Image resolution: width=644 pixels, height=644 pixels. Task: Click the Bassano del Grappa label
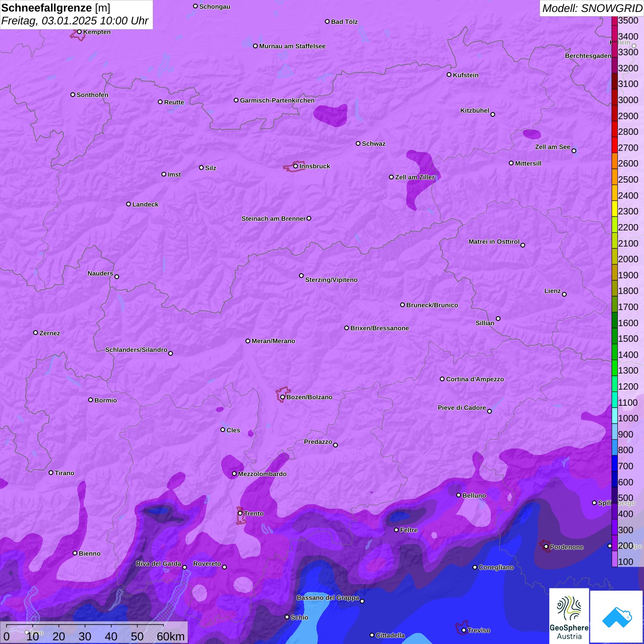pos(328,598)
